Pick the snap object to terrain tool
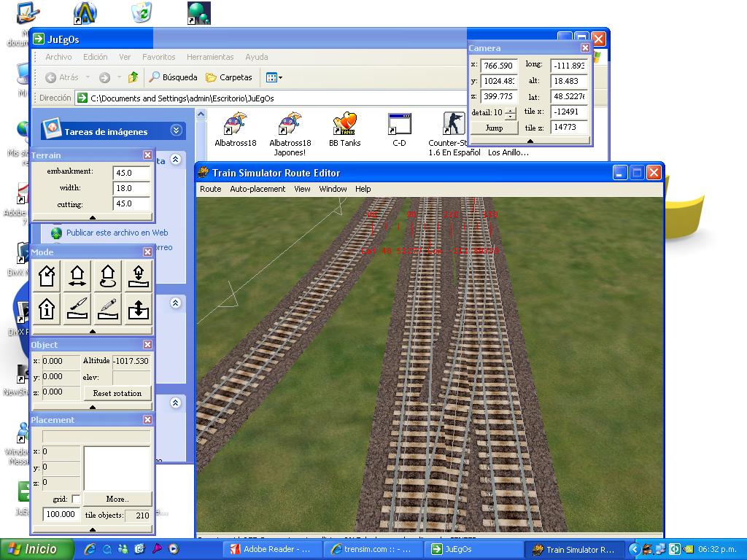The image size is (747, 560). [x=139, y=276]
